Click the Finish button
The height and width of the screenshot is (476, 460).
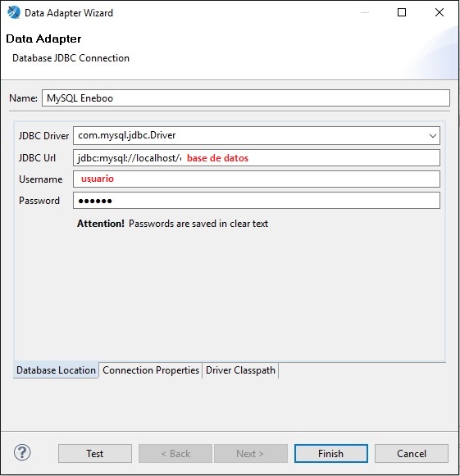click(x=331, y=454)
